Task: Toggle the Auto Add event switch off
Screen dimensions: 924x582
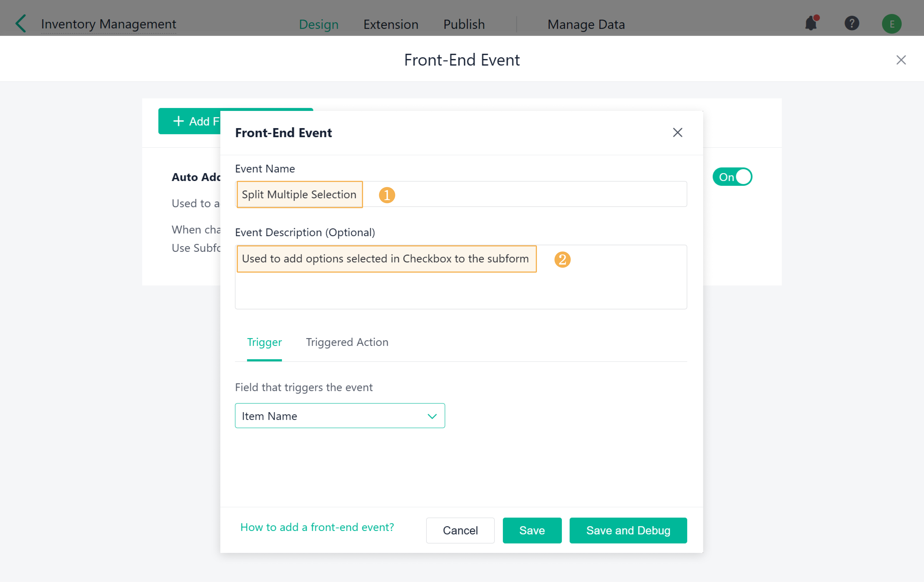Action: tap(732, 177)
